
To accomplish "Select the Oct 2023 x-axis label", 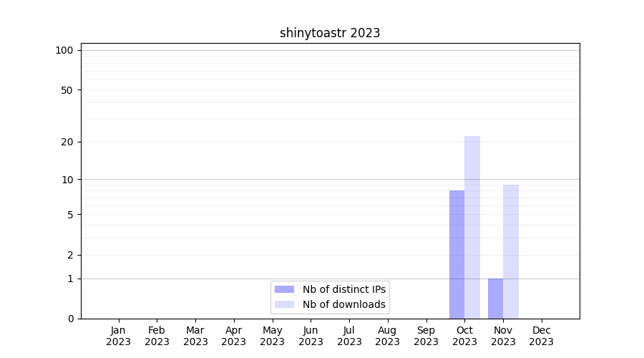I will click(464, 336).
